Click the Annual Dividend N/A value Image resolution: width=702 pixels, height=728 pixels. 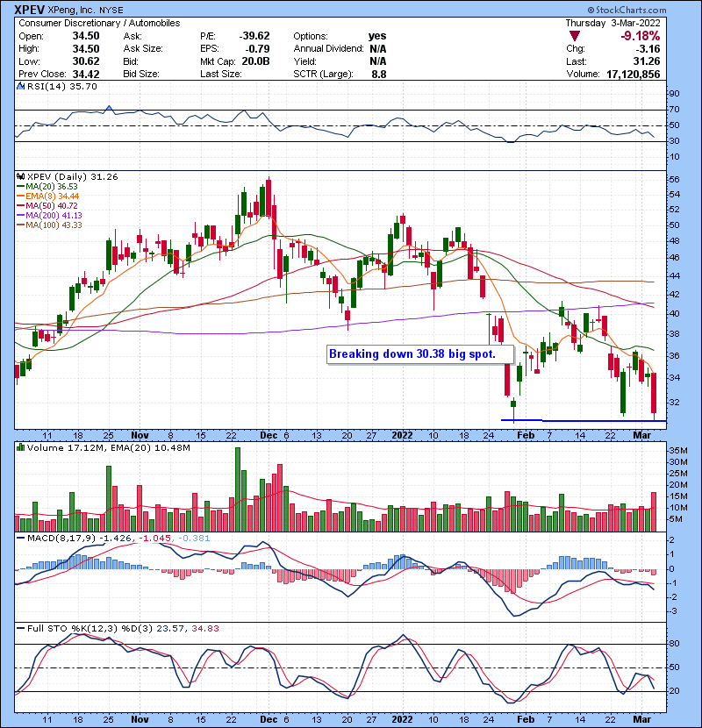point(378,49)
